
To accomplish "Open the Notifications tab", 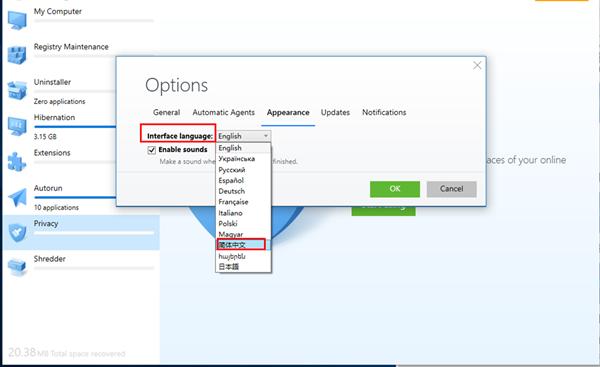I will [x=384, y=113].
